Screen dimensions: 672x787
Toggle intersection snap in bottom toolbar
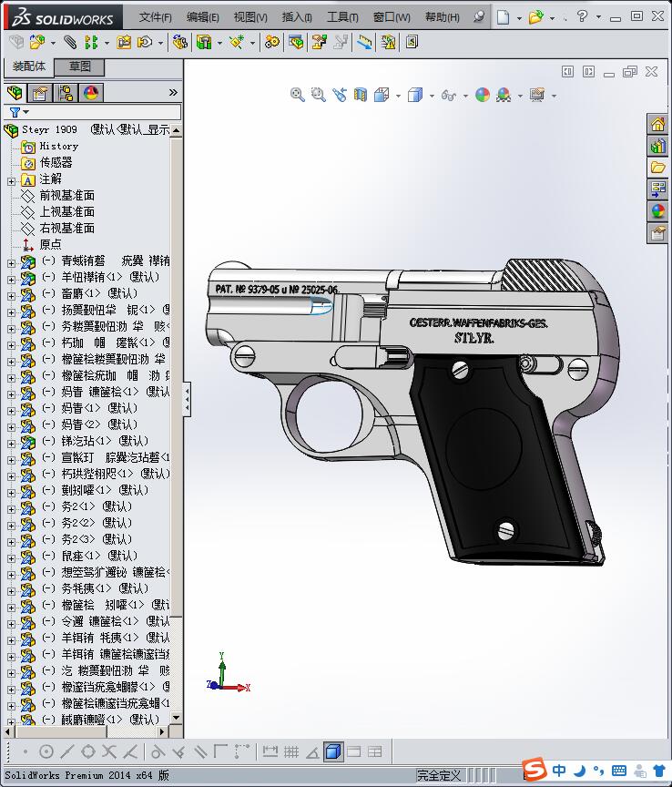(109, 751)
